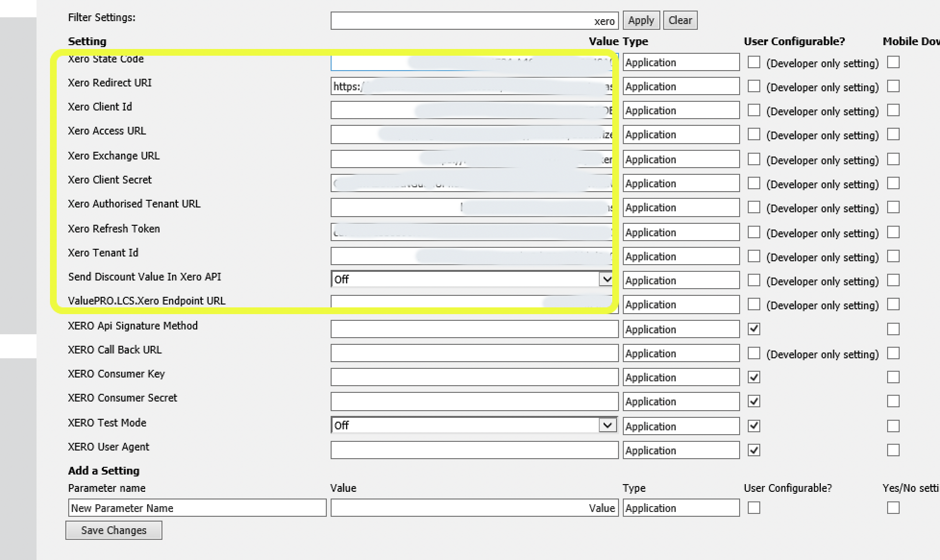Image resolution: width=940 pixels, height=560 pixels.
Task: Check Yes/No setting box in Add a Setting
Action: (x=893, y=508)
